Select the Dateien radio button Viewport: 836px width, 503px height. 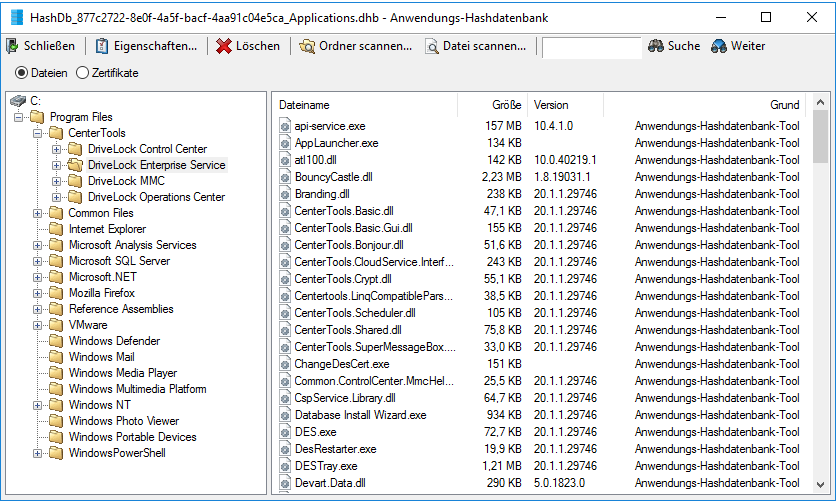click(x=22, y=73)
